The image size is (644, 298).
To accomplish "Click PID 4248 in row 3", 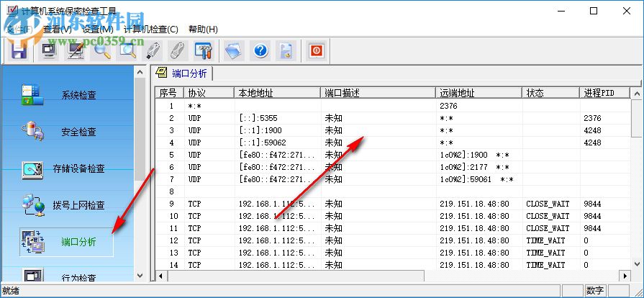I will [x=592, y=130].
